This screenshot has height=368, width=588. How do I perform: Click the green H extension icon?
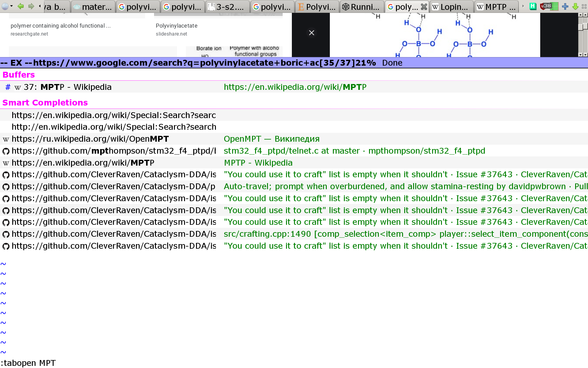[533, 6]
